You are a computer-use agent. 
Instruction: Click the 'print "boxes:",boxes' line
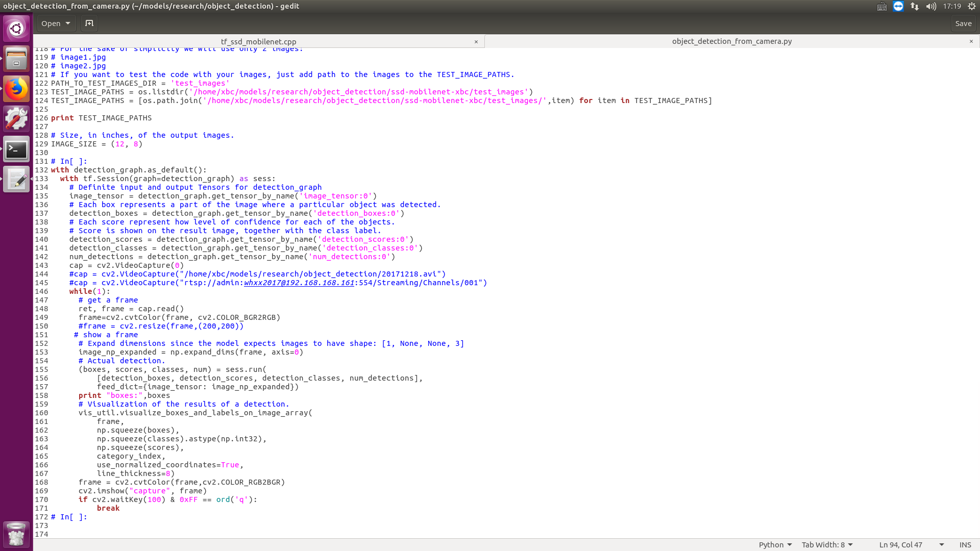click(125, 395)
